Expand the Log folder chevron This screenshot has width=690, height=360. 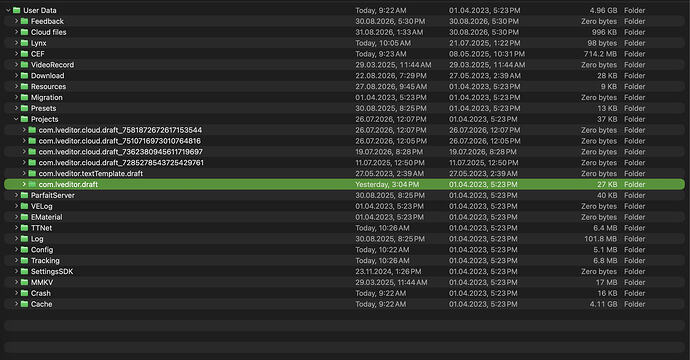[x=16, y=239]
